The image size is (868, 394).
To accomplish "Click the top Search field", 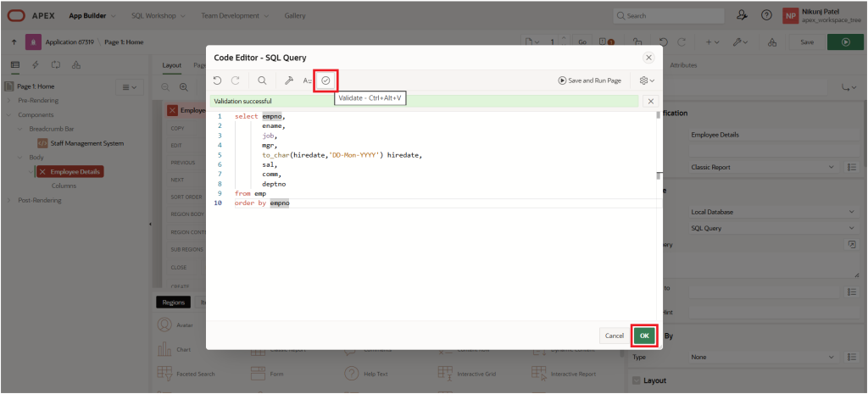I will tap(670, 15).
